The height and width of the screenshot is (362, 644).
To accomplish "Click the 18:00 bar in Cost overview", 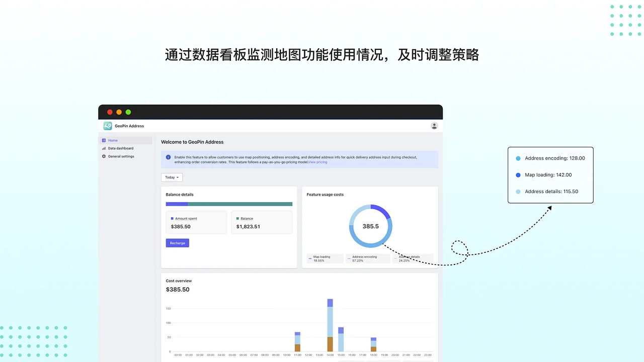I will point(373,345).
